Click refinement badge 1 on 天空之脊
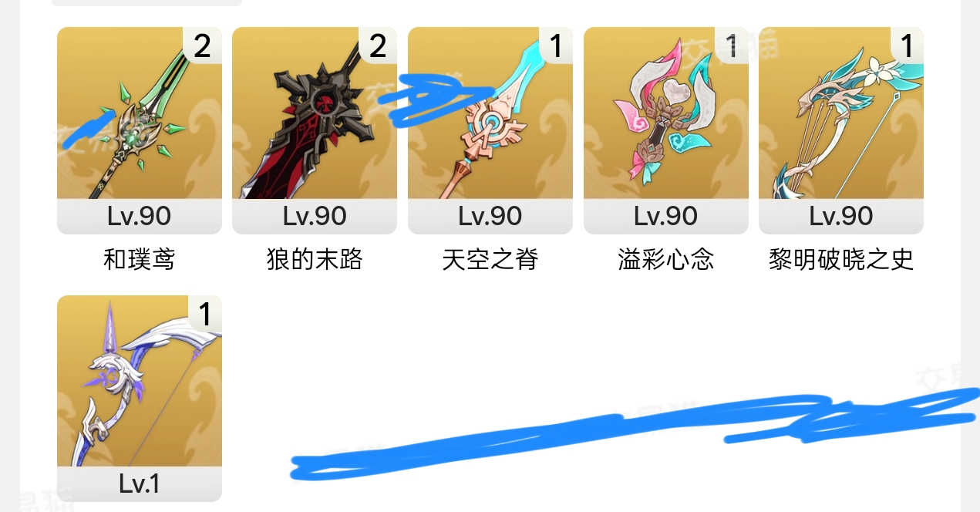Image resolution: width=980 pixels, height=512 pixels. (x=554, y=45)
